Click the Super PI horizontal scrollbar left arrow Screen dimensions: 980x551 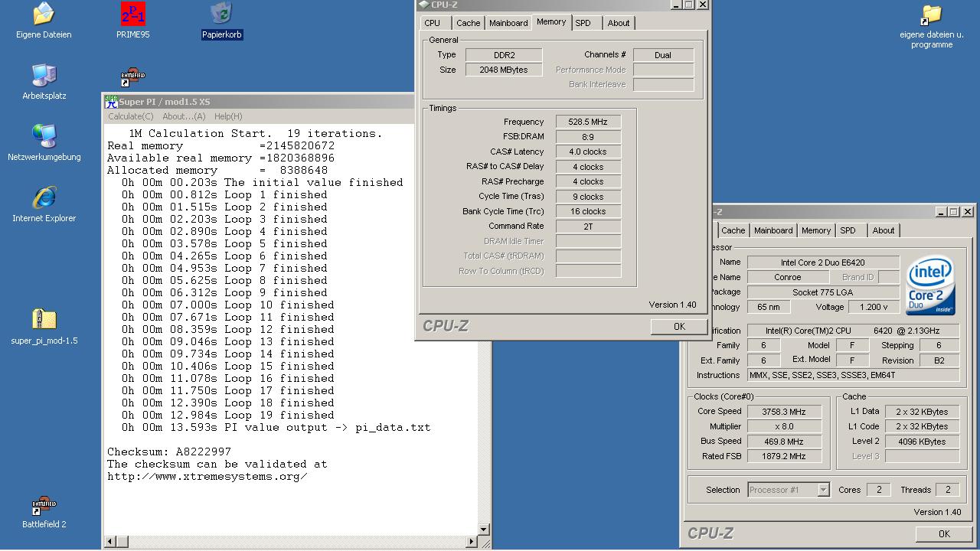pos(111,542)
